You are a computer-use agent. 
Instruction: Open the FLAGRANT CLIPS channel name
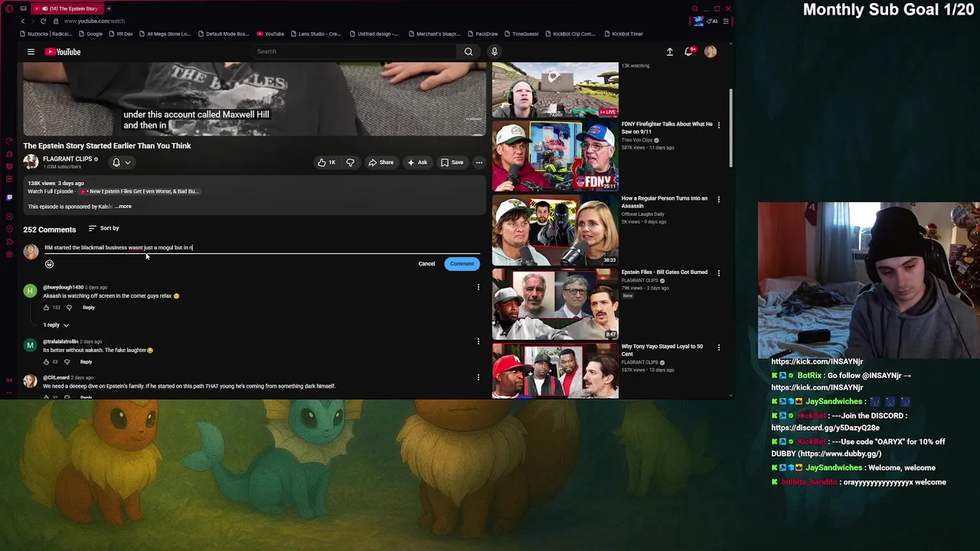point(67,159)
